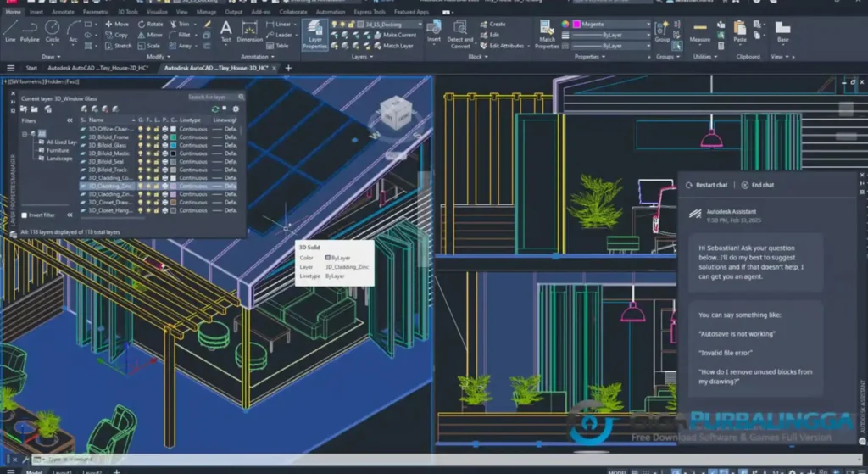Change color swatch of 3D_Closet_Draw layer
868x474 pixels.
[173, 202]
